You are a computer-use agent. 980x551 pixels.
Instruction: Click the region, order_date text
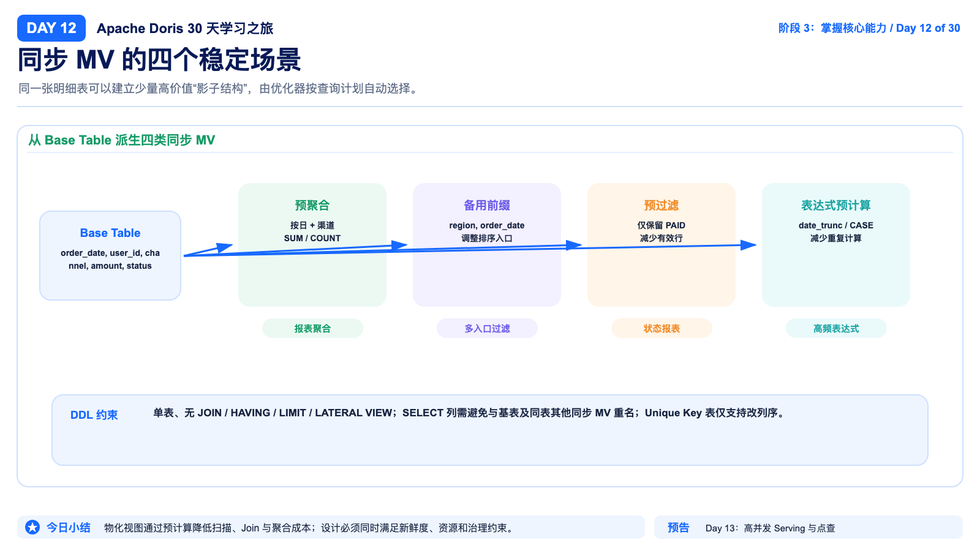pos(487,225)
